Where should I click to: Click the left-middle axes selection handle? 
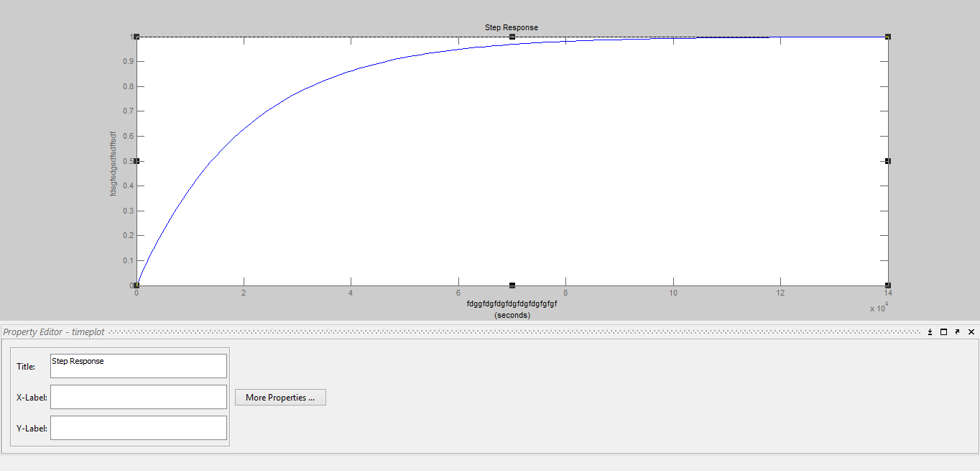[x=137, y=161]
